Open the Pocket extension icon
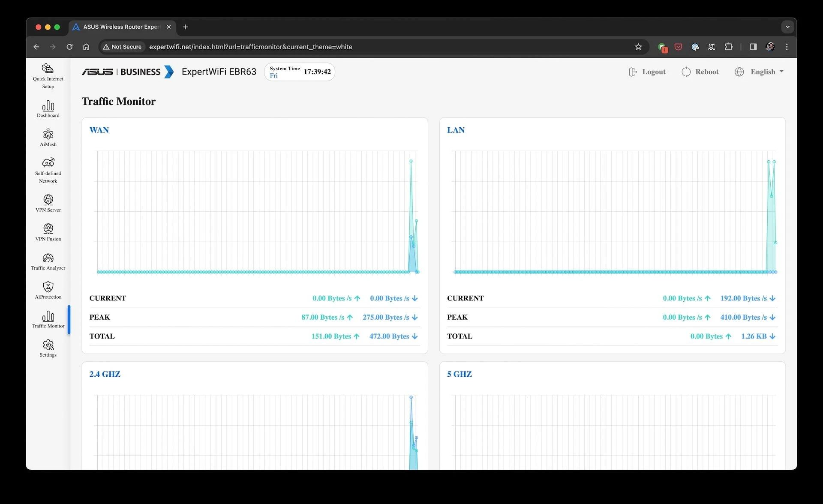This screenshot has height=504, width=823. click(678, 47)
